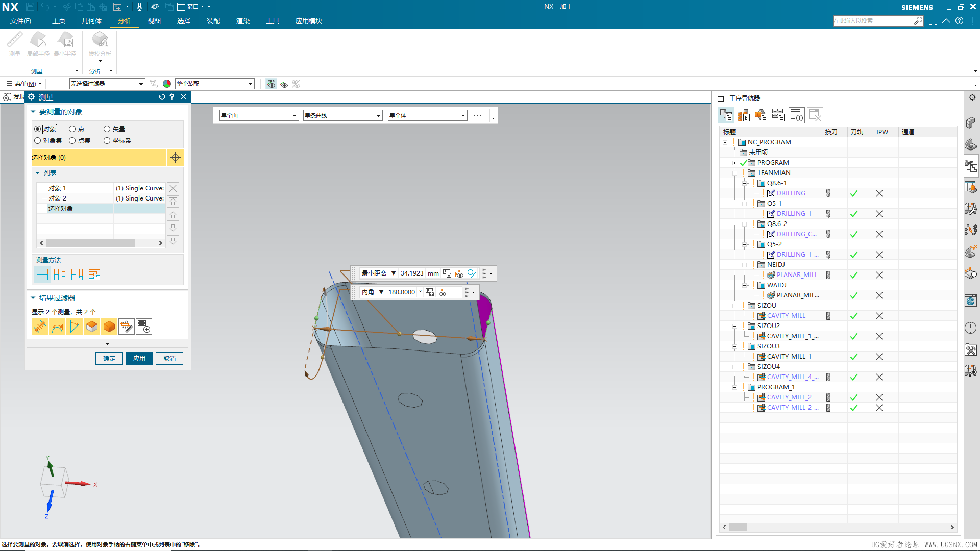Screen dimensions: 980x551
Task: Select the 工具 menu item
Action: pyautogui.click(x=272, y=21)
